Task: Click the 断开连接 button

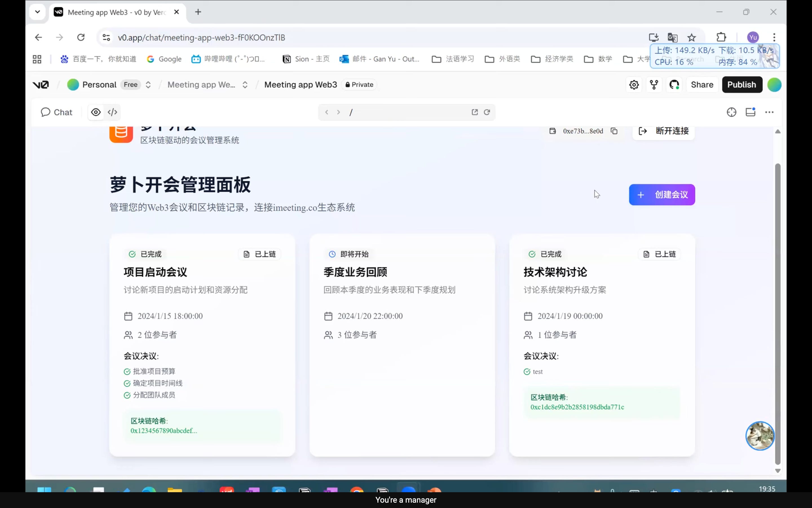Action: [x=663, y=131]
